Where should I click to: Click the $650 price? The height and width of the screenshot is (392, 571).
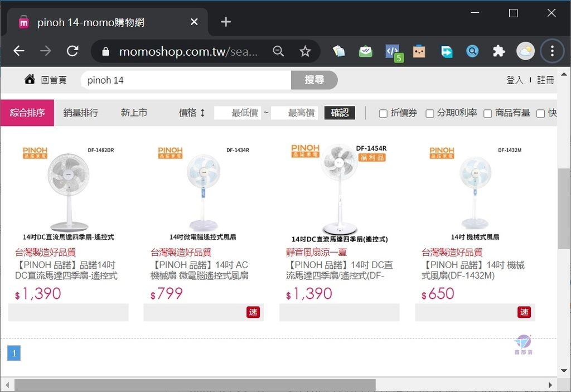tap(438, 294)
